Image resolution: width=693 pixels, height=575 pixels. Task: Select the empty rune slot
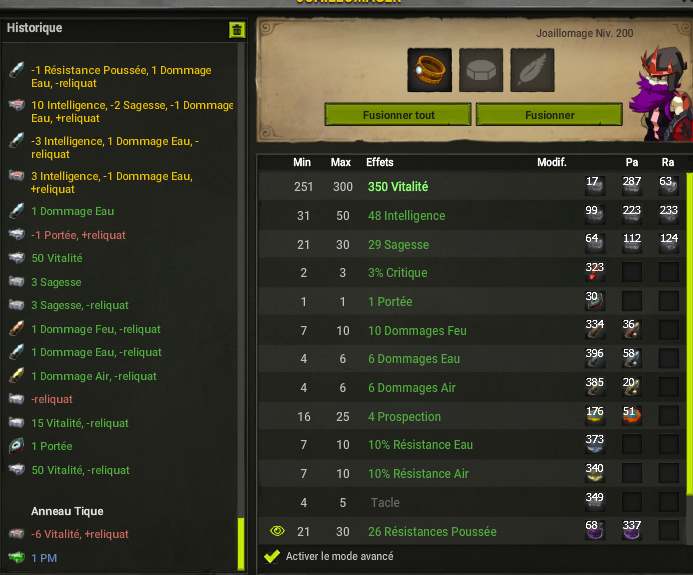pos(481,70)
